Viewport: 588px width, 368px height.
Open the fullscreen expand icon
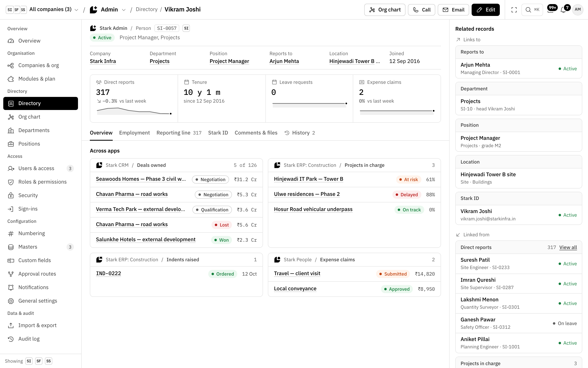(x=514, y=10)
